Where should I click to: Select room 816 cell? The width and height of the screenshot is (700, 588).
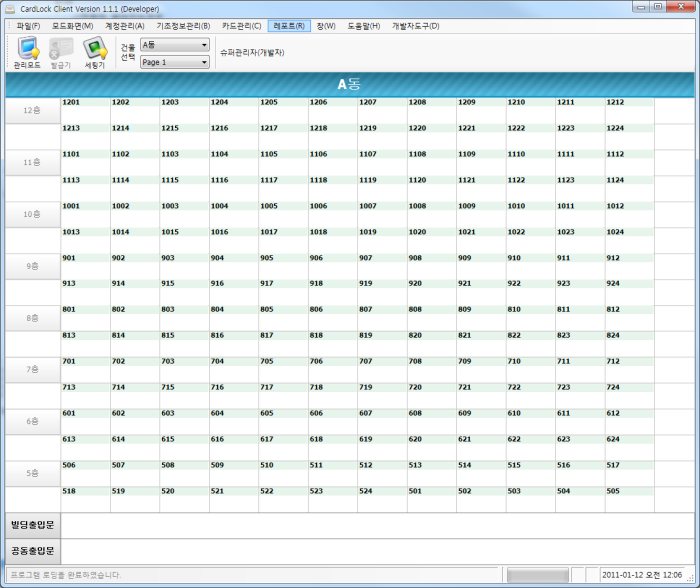point(234,344)
